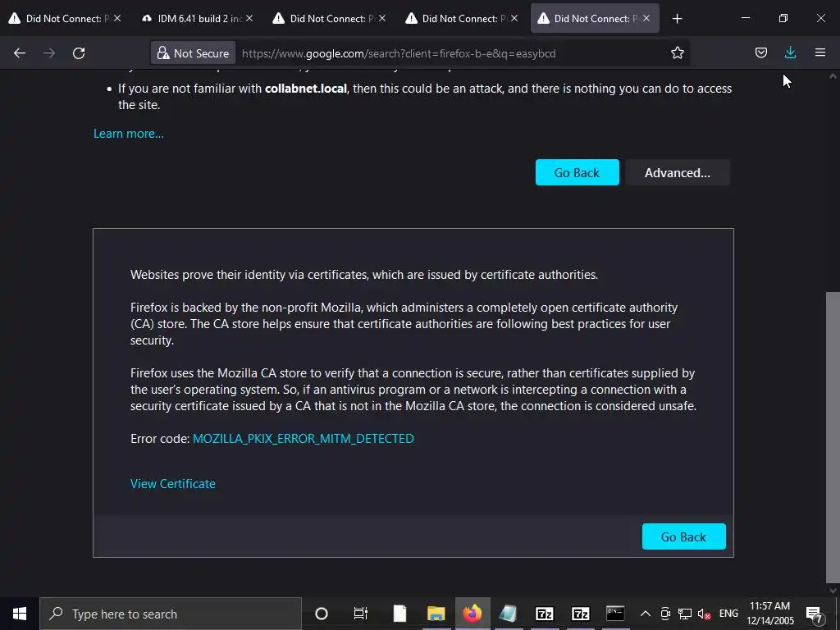Click the Firefox taskbar icon
The image size is (840, 630).
click(472, 614)
